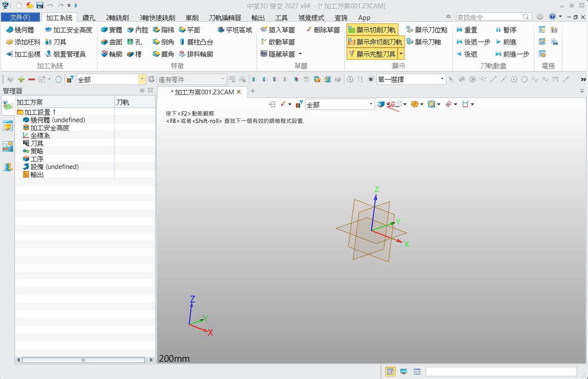Switch to the 鑽孔 ribbon tab
588x379 pixels.
[x=89, y=17]
